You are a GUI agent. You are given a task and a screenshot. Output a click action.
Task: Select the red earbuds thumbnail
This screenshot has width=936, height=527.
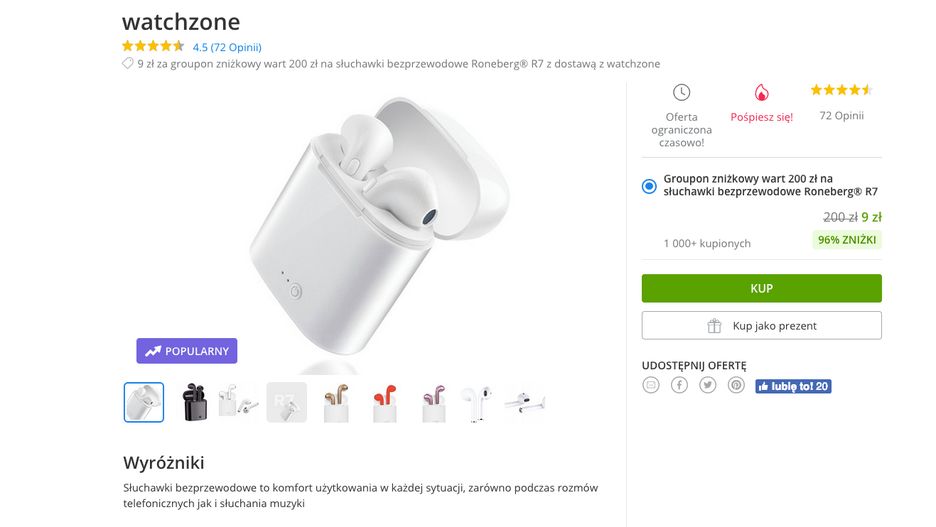click(x=384, y=402)
